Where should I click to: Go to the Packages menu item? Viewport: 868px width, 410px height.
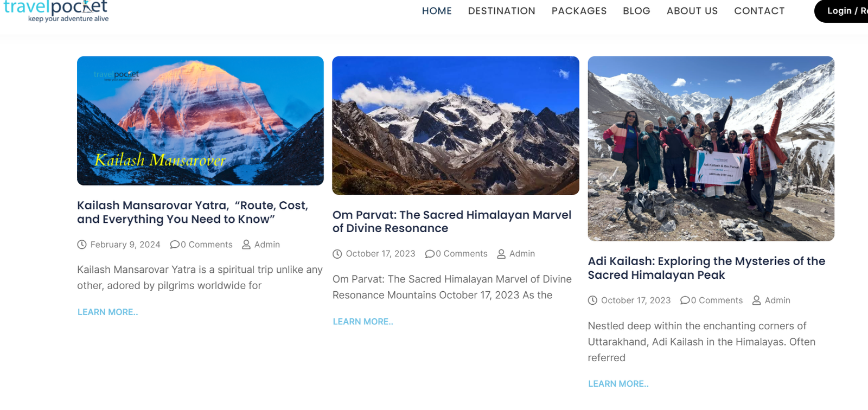point(579,11)
